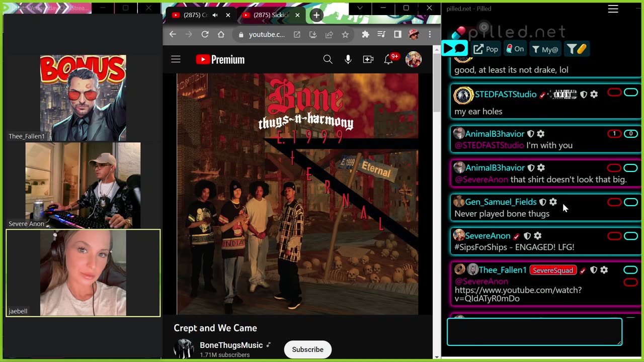Open a new browser tab
This screenshot has height=362, width=644.
coord(316,15)
